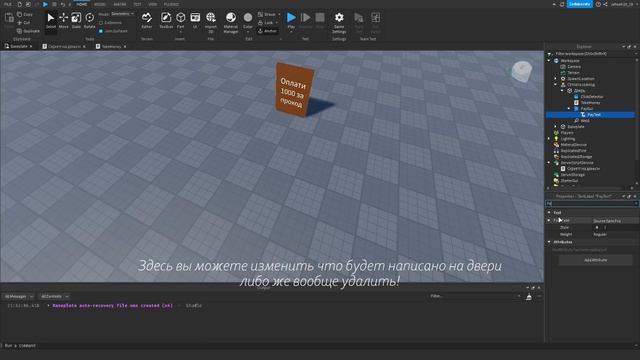Click the quick-access Play icon in title bar
The height and width of the screenshot is (360, 640).
(x=45, y=4)
